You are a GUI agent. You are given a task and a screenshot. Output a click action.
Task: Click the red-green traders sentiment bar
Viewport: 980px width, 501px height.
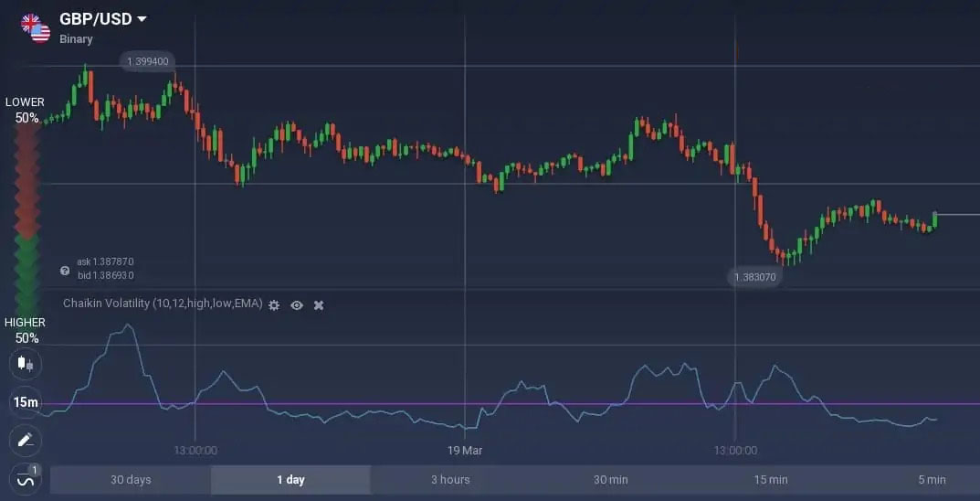tap(26, 219)
